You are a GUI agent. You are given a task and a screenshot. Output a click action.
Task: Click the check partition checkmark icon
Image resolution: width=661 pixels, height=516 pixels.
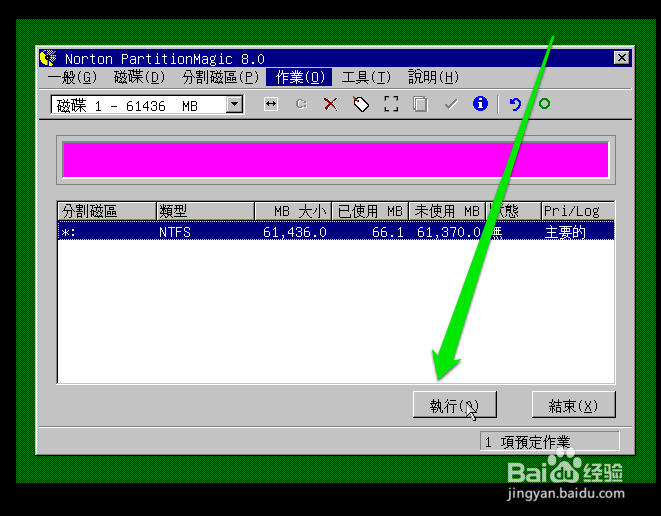tap(451, 104)
